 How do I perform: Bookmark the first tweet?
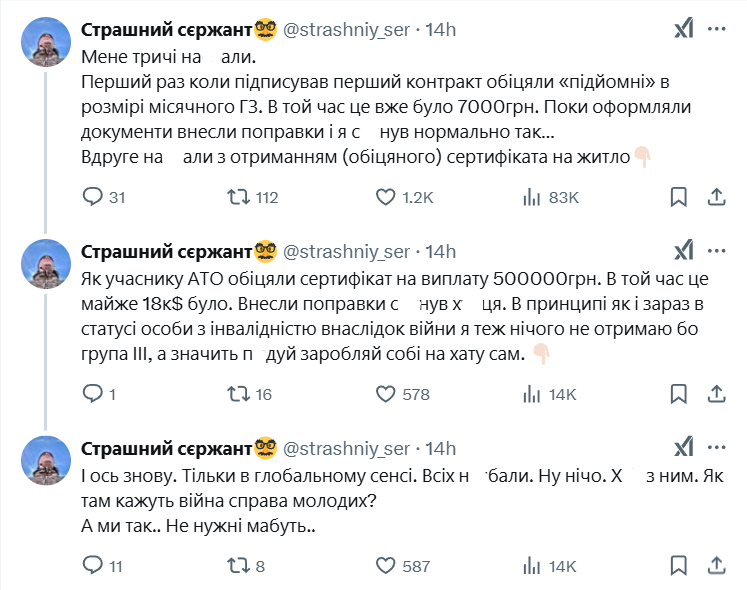678,197
